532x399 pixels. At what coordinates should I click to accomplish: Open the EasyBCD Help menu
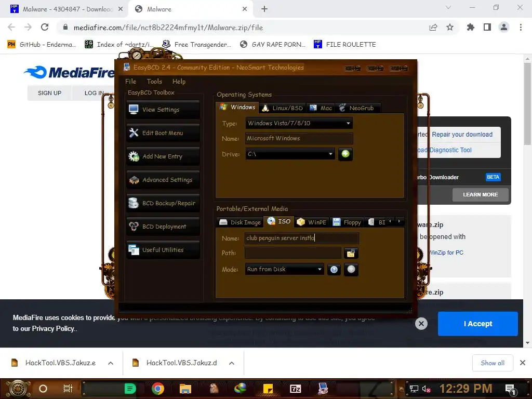(x=179, y=82)
